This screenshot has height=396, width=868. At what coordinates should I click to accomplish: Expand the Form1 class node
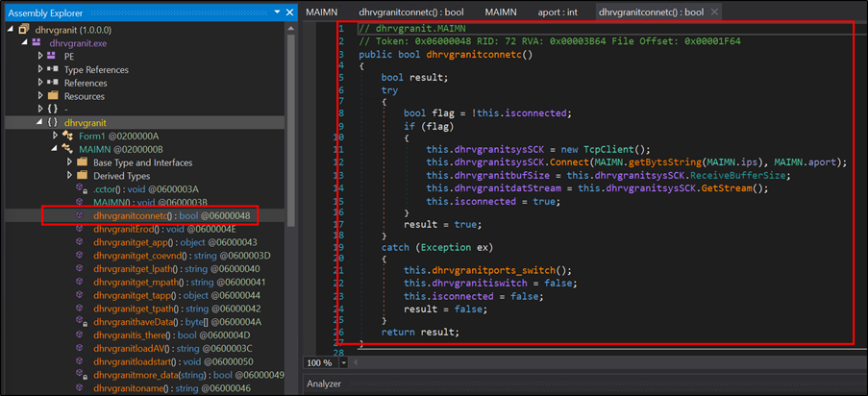click(54, 136)
